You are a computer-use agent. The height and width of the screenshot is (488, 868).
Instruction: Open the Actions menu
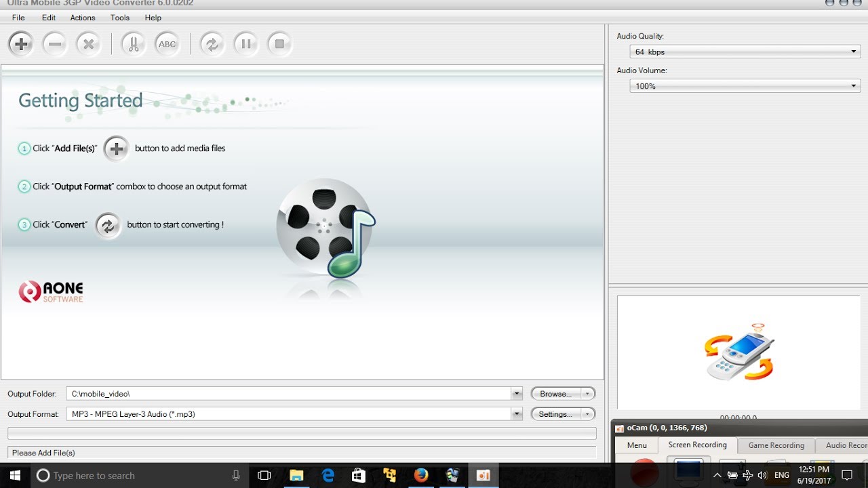pyautogui.click(x=83, y=18)
